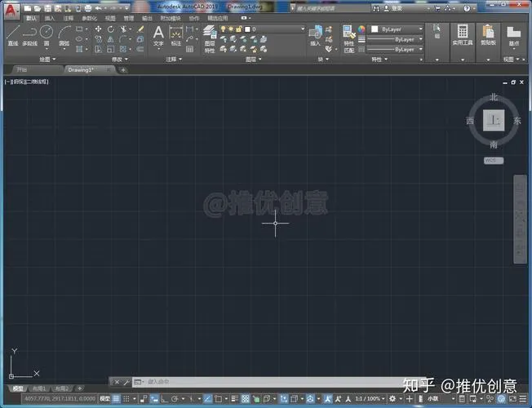Image resolution: width=532 pixels, height=408 pixels.
Task: Insert a Table from the Annotation panel
Action: [189, 49]
